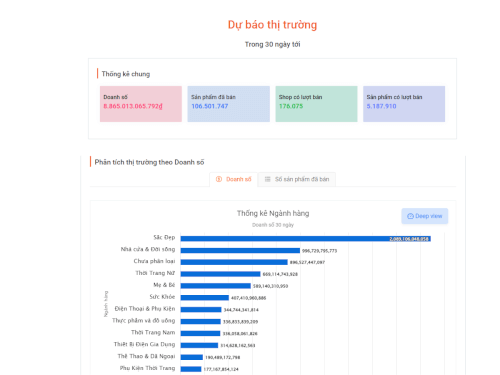Image resolution: width=500 pixels, height=375 pixels.
Task: Click the 8.865.013.065.792đ revenue figure
Action: point(133,106)
